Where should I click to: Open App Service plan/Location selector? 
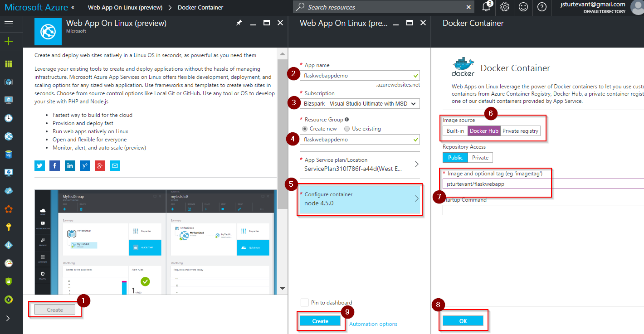[x=360, y=164]
